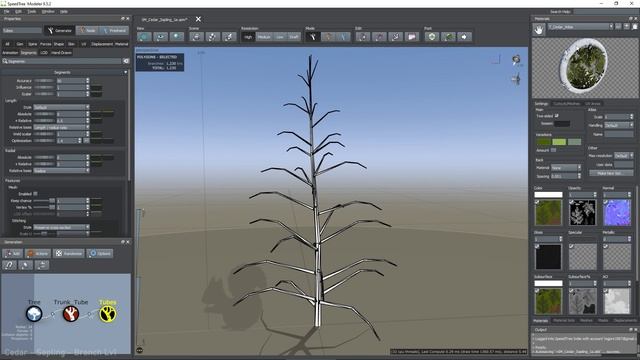Image resolution: width=640 pixels, height=360 pixels.
Task: Open the Length Relative base dropdown
Action: click(61, 127)
